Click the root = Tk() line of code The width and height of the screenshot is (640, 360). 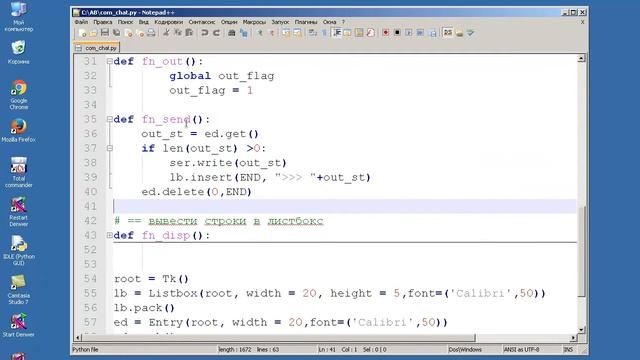pyautogui.click(x=151, y=279)
